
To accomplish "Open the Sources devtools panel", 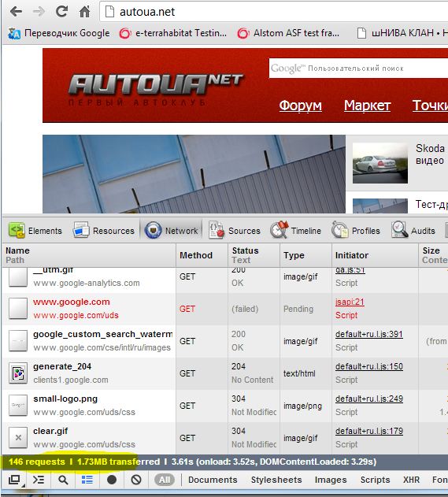I will 235,231.
